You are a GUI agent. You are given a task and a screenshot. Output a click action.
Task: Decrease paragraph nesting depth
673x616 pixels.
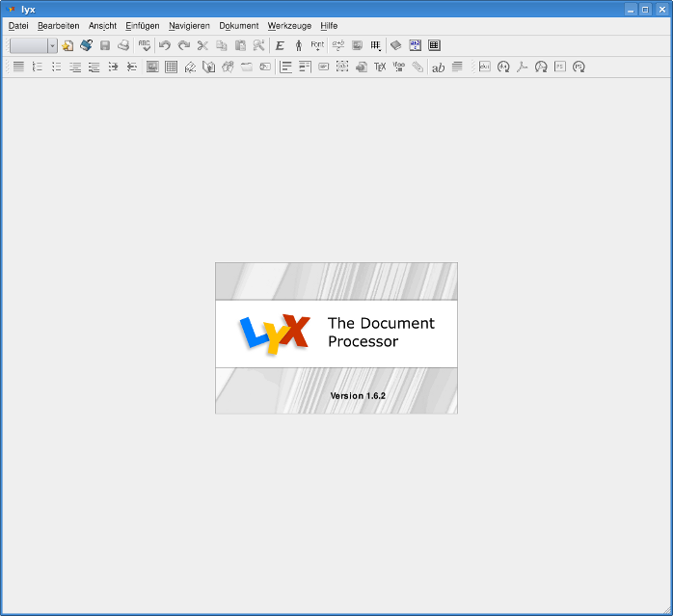[132, 67]
